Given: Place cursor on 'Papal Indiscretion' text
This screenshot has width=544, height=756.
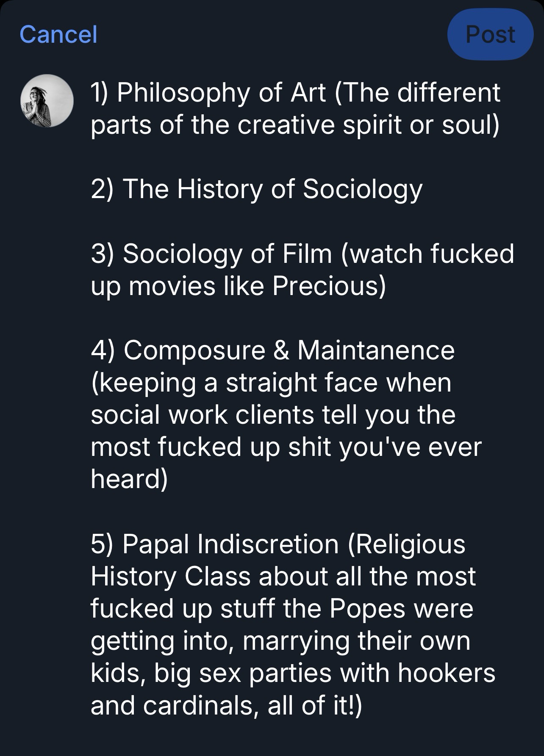Looking at the screenshot, I should 230,544.
